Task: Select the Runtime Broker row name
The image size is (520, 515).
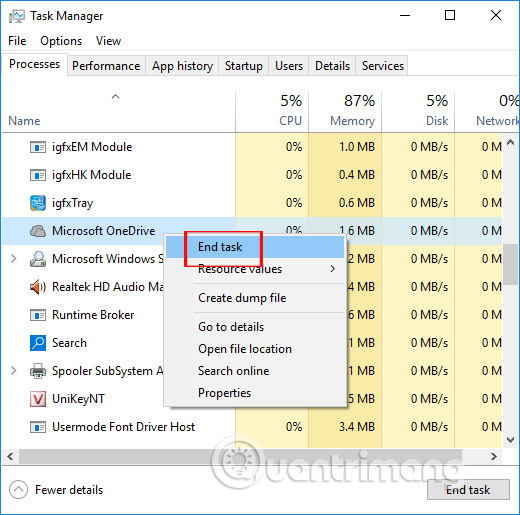Action: [93, 315]
